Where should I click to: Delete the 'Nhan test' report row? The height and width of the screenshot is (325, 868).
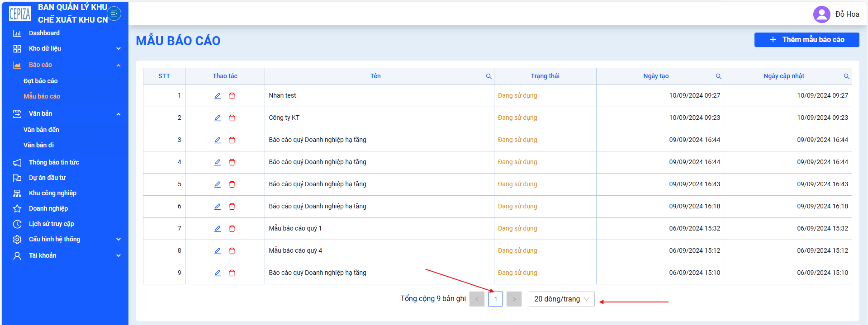(x=232, y=96)
